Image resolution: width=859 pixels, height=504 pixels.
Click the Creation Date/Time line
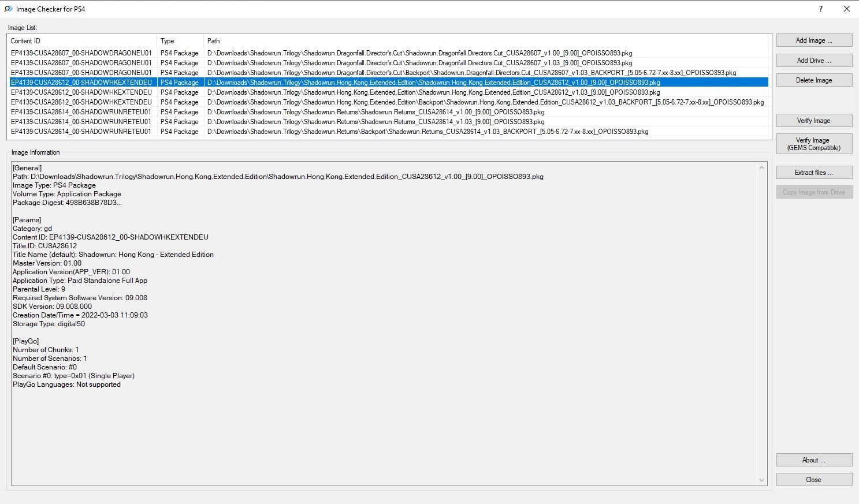click(x=80, y=315)
